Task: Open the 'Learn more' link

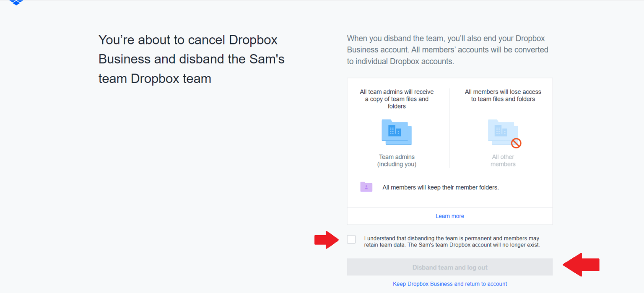Action: click(x=449, y=216)
